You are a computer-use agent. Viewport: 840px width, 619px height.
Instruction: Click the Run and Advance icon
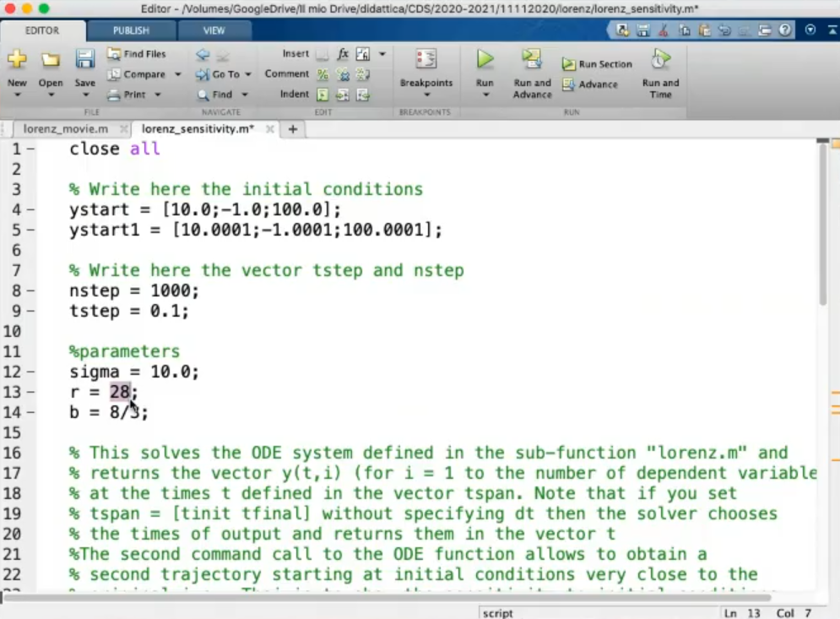tap(532, 60)
